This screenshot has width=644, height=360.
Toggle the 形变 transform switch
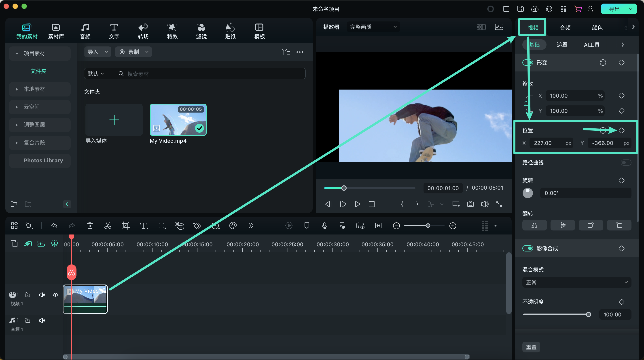(x=527, y=62)
